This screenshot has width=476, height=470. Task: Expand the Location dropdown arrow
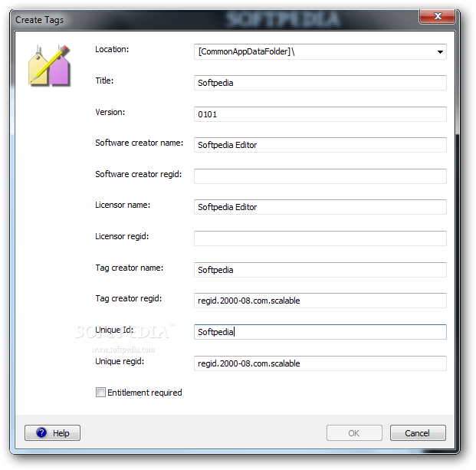[x=440, y=52]
